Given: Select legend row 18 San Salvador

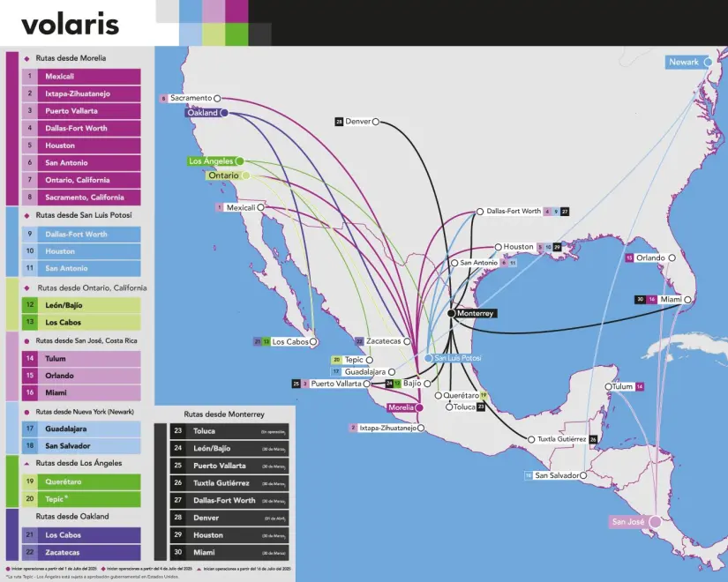Looking at the screenshot, I should click(x=81, y=446).
